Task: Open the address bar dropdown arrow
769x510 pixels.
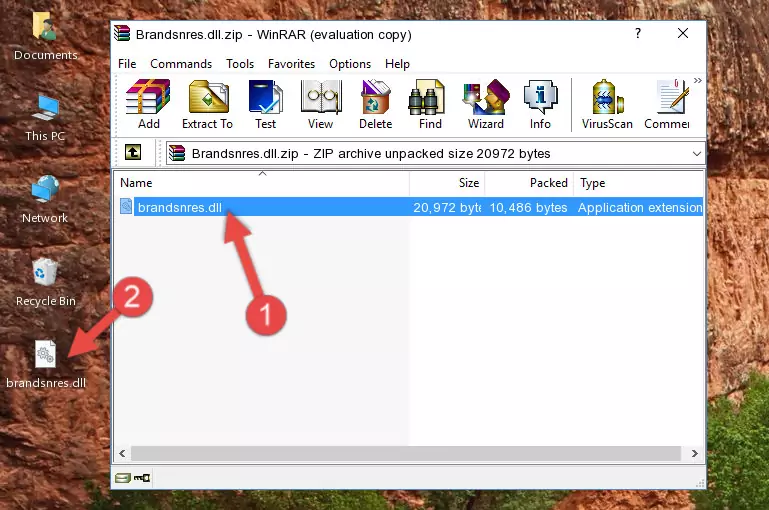Action: pos(696,153)
